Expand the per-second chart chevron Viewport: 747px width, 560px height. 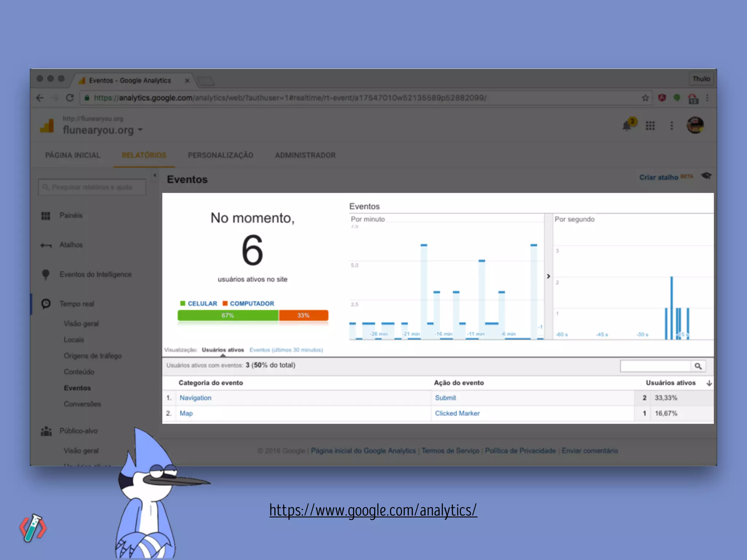coord(548,276)
